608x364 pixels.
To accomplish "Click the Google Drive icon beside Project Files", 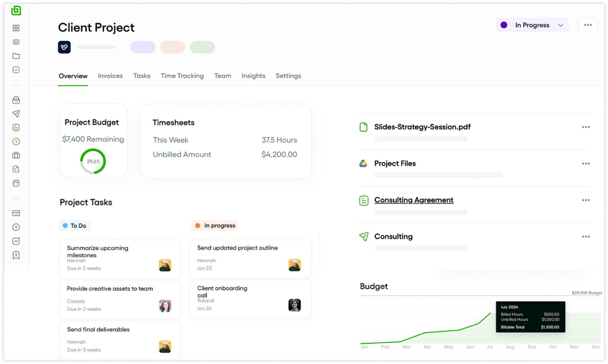I will (x=364, y=164).
